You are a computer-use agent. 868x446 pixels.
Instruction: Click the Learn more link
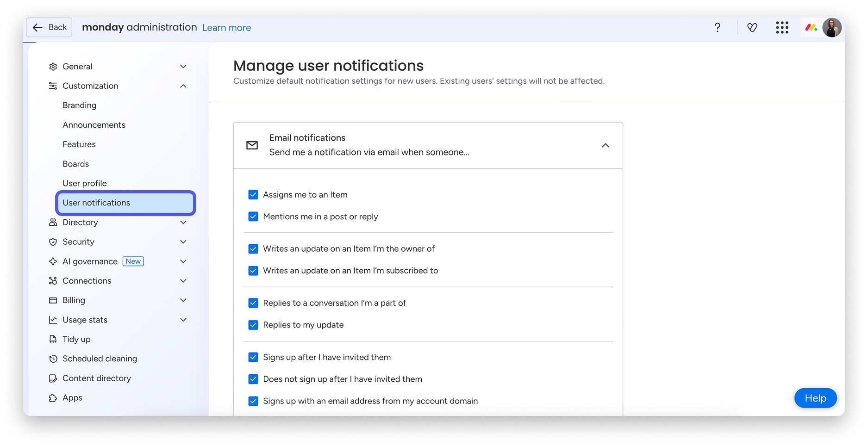pos(226,28)
